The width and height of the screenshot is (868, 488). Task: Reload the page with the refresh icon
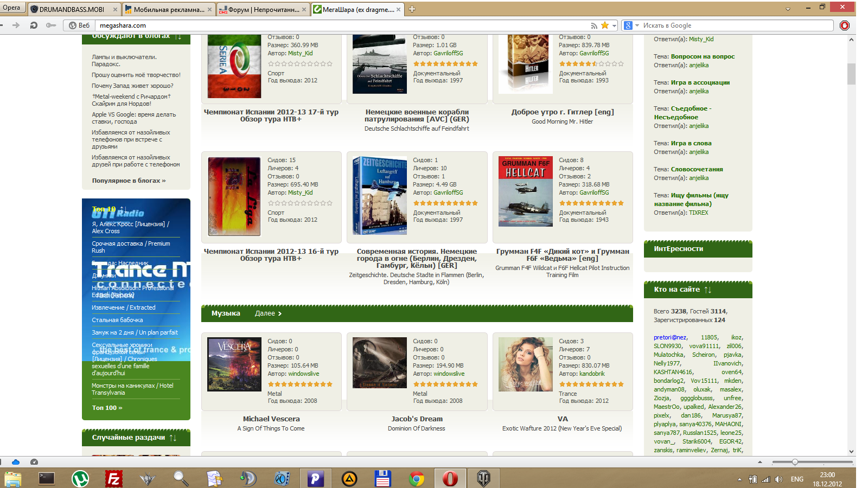(x=34, y=25)
